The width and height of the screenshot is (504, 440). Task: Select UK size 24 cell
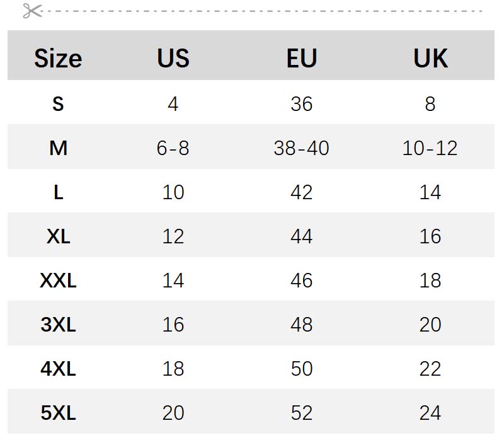[430, 413]
